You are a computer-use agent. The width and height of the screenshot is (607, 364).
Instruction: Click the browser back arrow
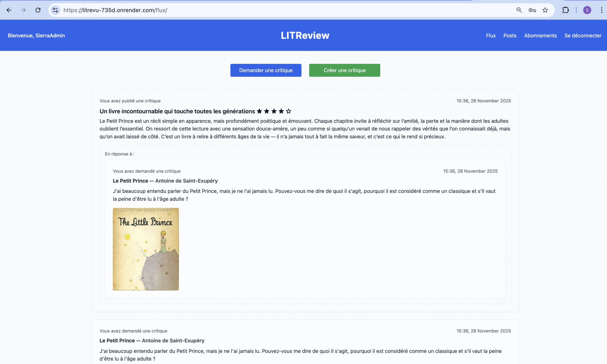pos(9,10)
